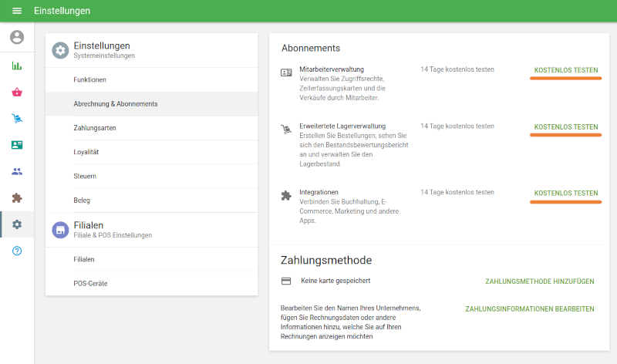Open employees ID card icon in sidebar

click(17, 145)
